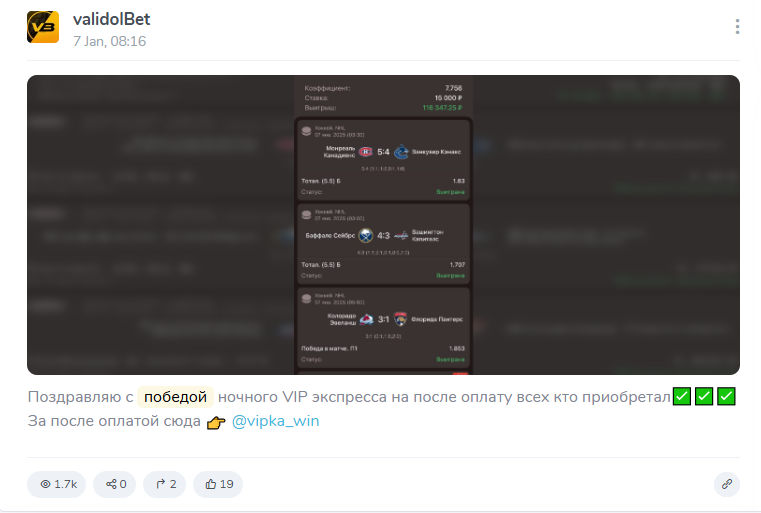Click the first green checkmark emoji
This screenshot has width=761, height=513.
(681, 396)
